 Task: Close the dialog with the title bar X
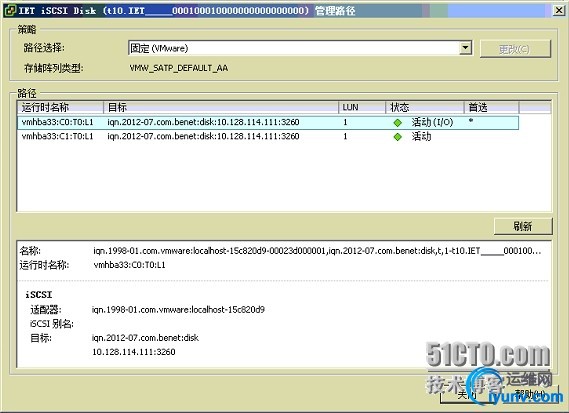[559, 10]
